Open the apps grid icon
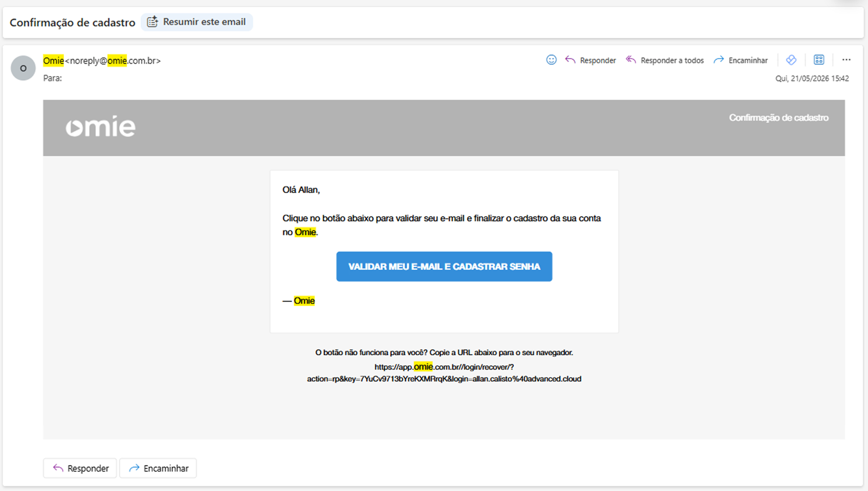The image size is (868, 491). point(819,60)
